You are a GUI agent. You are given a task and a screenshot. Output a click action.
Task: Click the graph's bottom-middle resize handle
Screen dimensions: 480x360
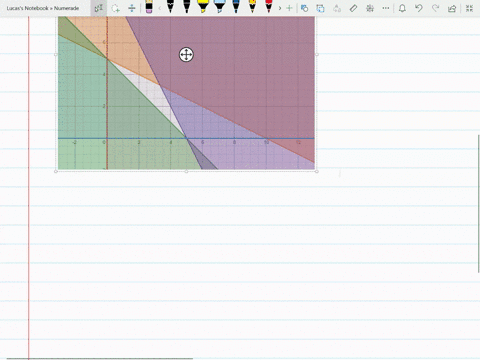(x=186, y=171)
